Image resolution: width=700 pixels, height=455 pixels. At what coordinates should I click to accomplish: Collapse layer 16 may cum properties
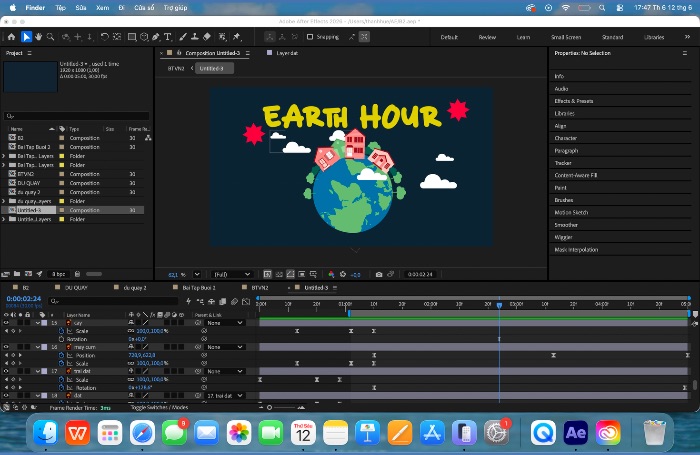point(38,347)
